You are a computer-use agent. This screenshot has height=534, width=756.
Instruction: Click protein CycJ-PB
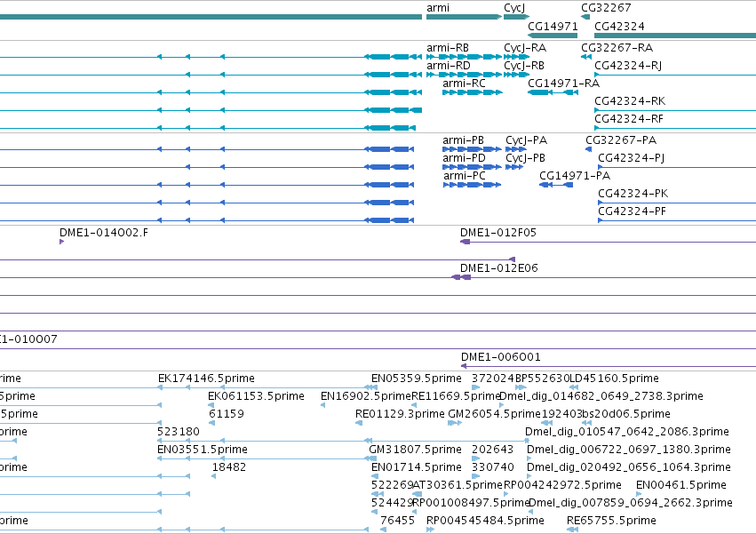(x=526, y=158)
